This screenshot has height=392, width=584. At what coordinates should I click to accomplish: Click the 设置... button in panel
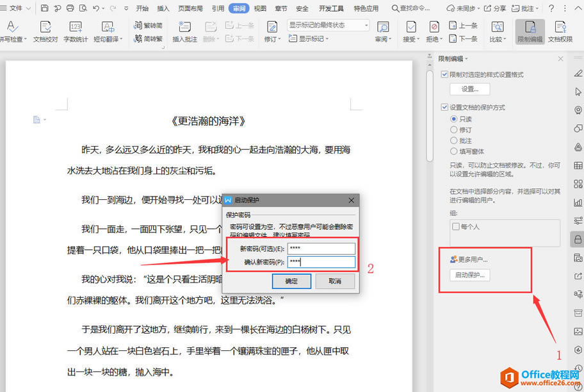click(x=470, y=89)
